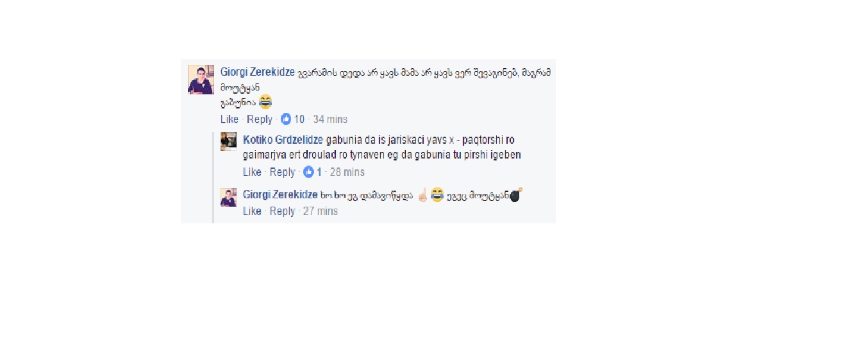Click the pointing finger emoji in the last reply
The width and height of the screenshot is (868, 344).
tap(422, 195)
